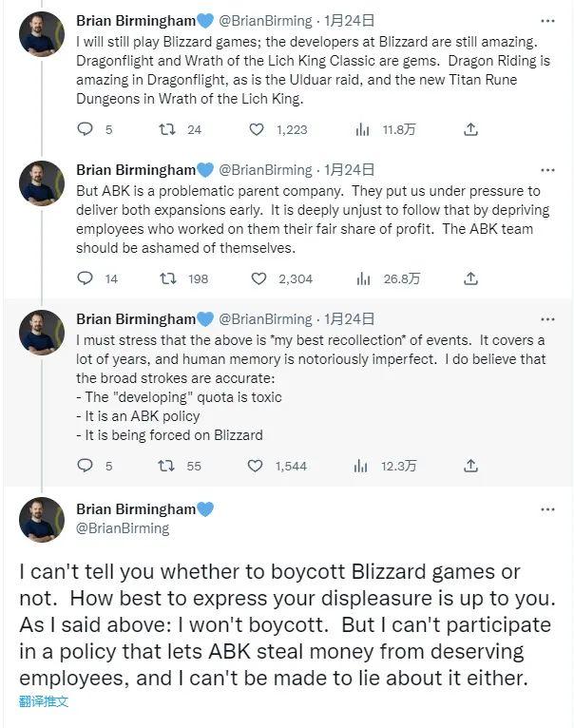Image resolution: width=574 pixels, height=728 pixels.
Task: Retweet the tweet with 55 retweets
Action: tap(166, 466)
